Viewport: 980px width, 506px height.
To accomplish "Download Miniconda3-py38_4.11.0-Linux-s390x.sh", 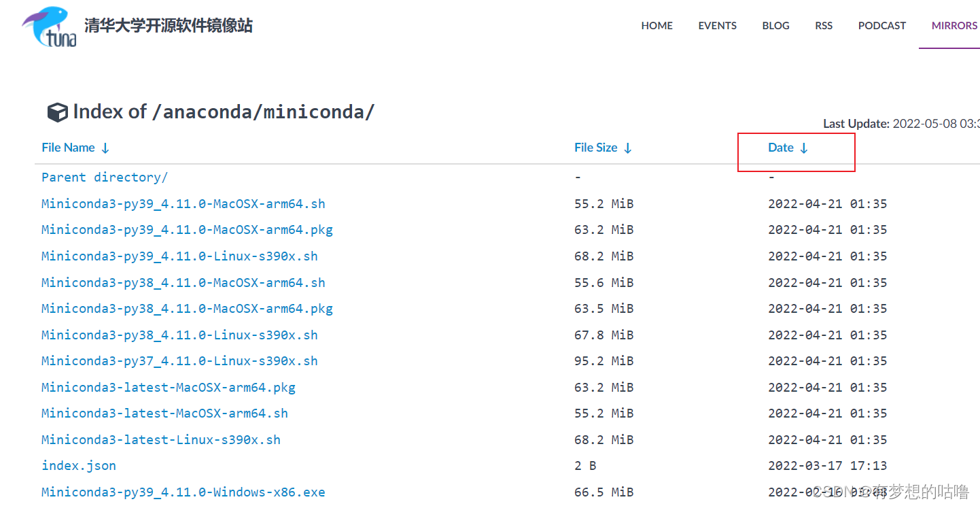I will pos(179,335).
